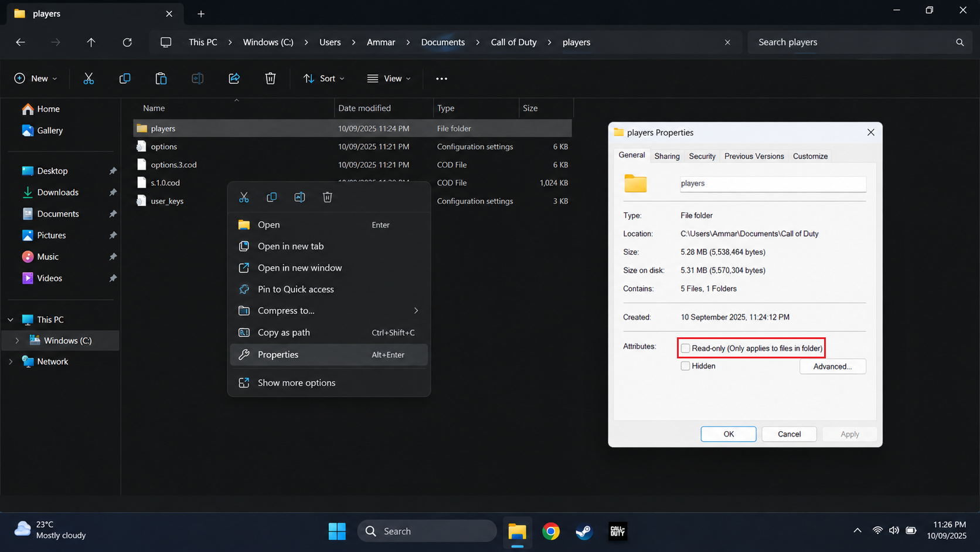This screenshot has width=980, height=552.
Task: Go back with the Back arrow
Action: coord(21,42)
